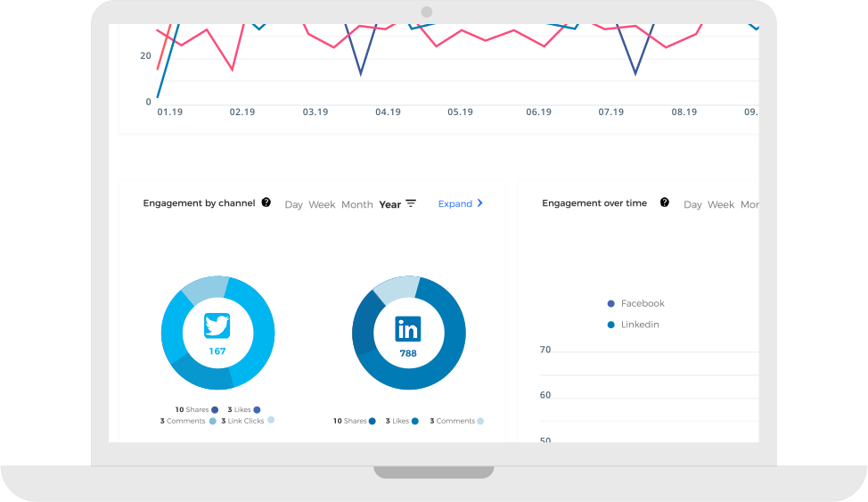This screenshot has width=868, height=502.
Task: Click the Twitter Shares legend dot
Action: 215,410
